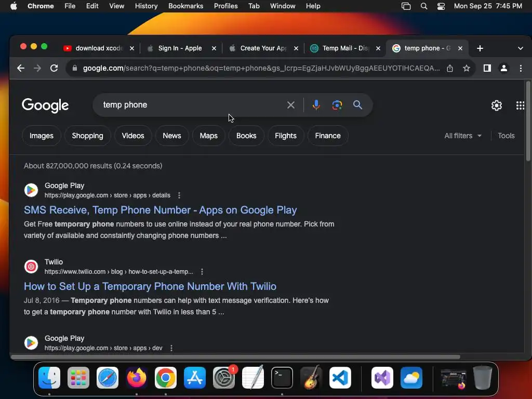
Task: Open the History menu
Action: tap(146, 6)
